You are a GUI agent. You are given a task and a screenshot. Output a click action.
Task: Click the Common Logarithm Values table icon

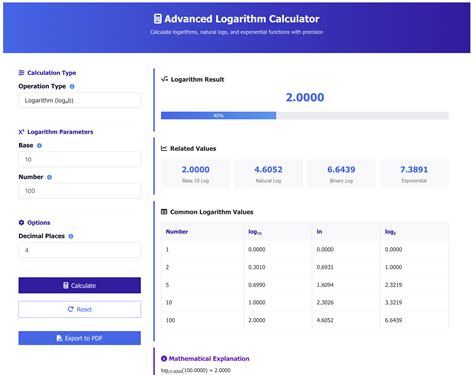point(164,212)
